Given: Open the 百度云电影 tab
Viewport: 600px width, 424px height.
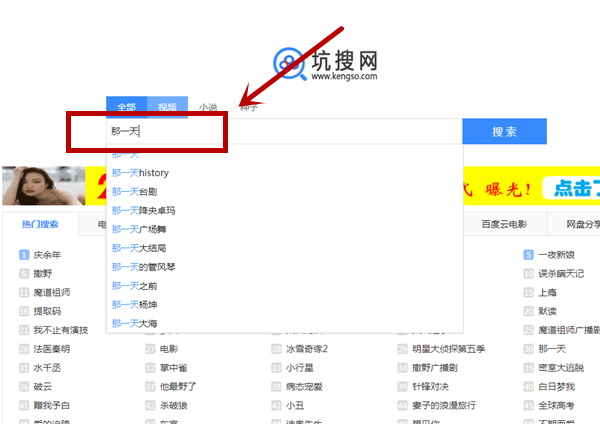Looking at the screenshot, I should pyautogui.click(x=504, y=224).
